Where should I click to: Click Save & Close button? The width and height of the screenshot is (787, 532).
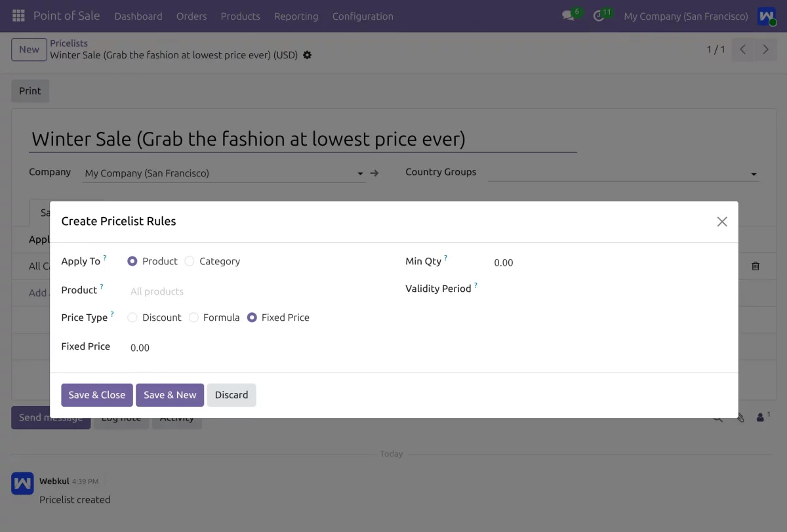coord(97,395)
